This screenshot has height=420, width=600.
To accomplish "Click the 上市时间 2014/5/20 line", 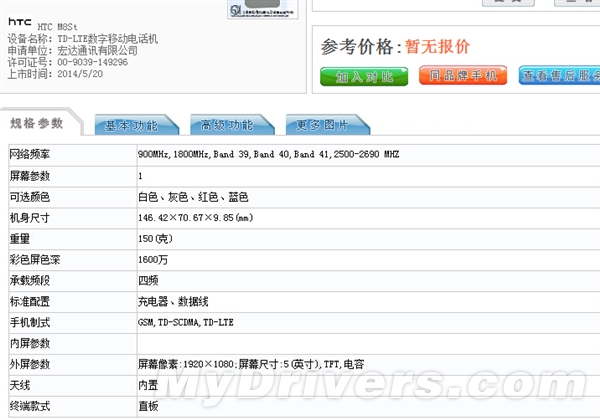I will pyautogui.click(x=55, y=74).
